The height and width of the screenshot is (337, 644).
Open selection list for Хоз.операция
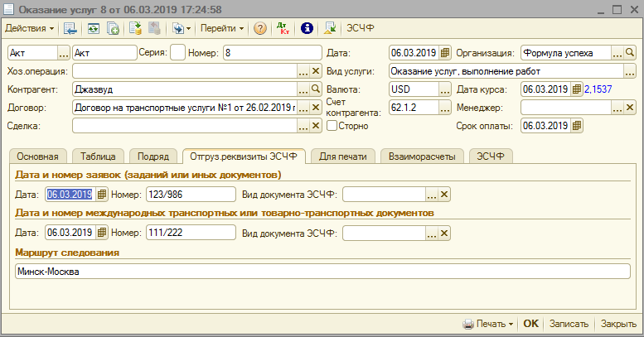pos(303,71)
